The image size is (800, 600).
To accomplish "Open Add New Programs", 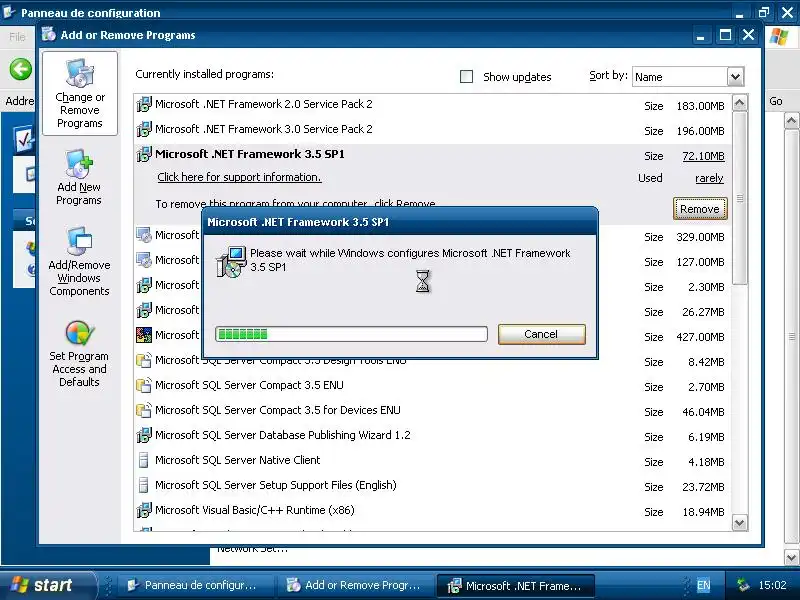I will tap(79, 177).
